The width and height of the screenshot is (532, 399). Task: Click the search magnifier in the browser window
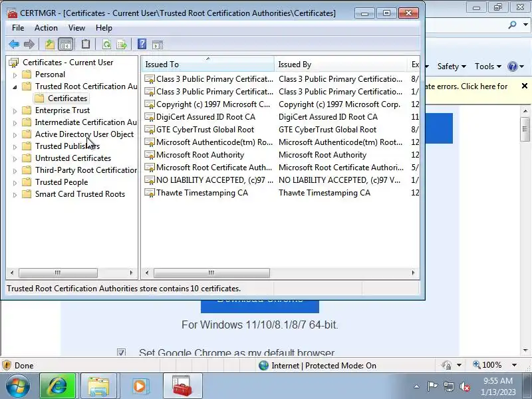[x=512, y=25]
